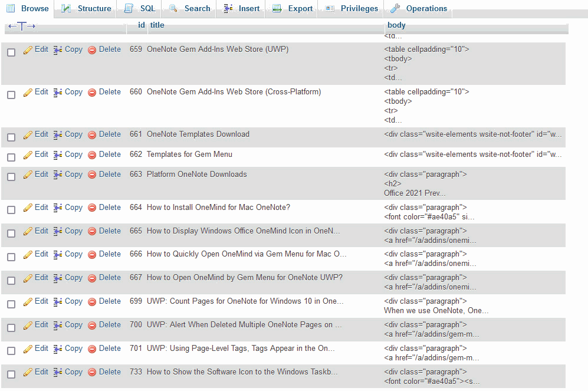Click Copy icon for row 663
The image size is (588, 391).
tap(58, 175)
